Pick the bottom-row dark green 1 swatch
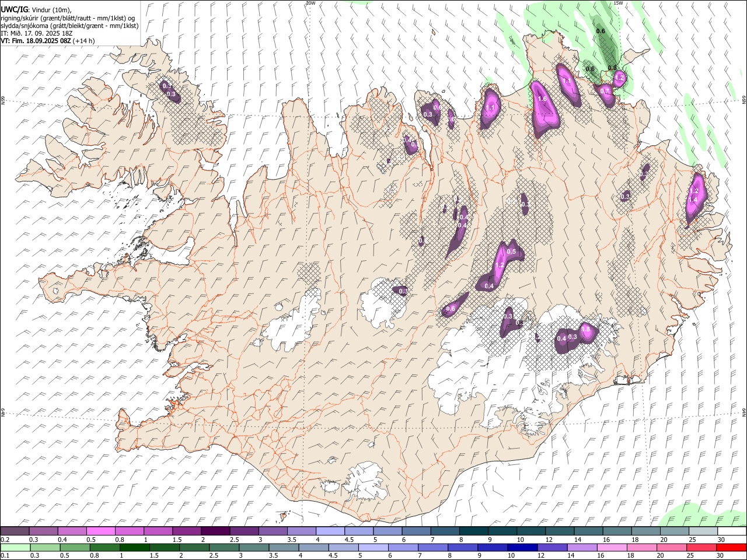 point(134,547)
